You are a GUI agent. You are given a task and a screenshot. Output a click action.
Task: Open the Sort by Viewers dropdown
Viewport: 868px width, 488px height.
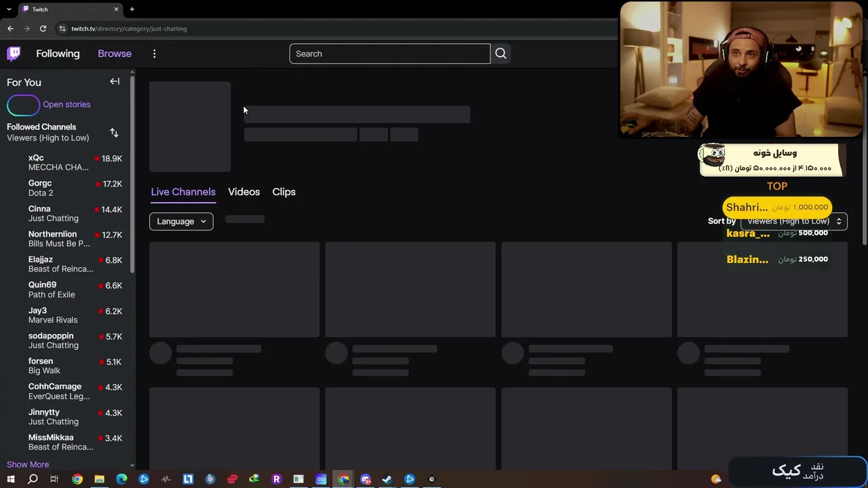794,222
